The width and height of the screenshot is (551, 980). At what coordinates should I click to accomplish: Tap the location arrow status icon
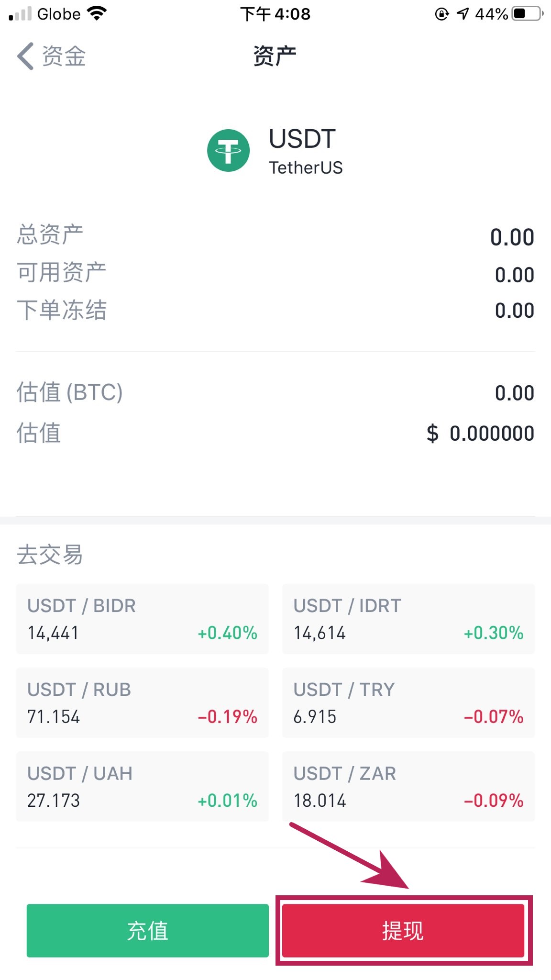coord(463,13)
